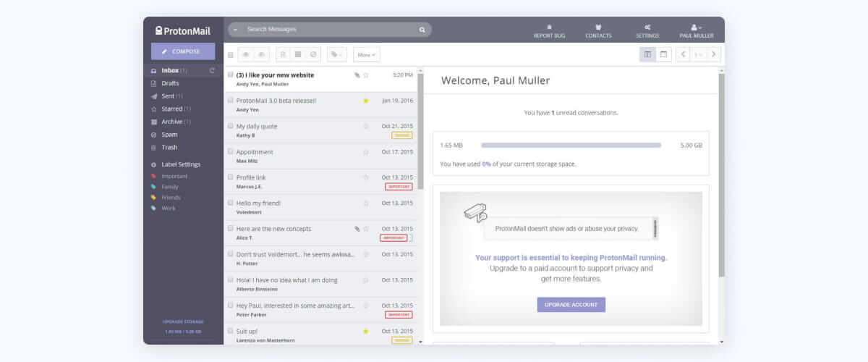Viewport: 868px width, 362px height.
Task: Open the 'Hola! I have no idea' message
Action: 321,284
